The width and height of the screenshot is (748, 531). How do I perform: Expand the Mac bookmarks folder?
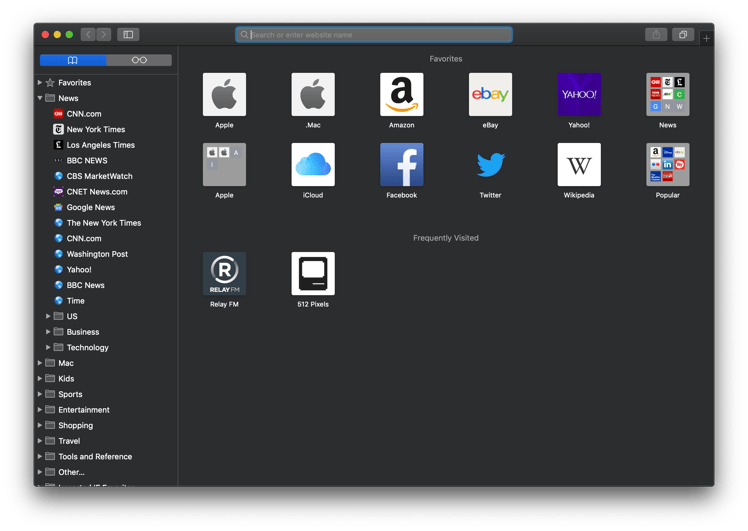pos(40,363)
